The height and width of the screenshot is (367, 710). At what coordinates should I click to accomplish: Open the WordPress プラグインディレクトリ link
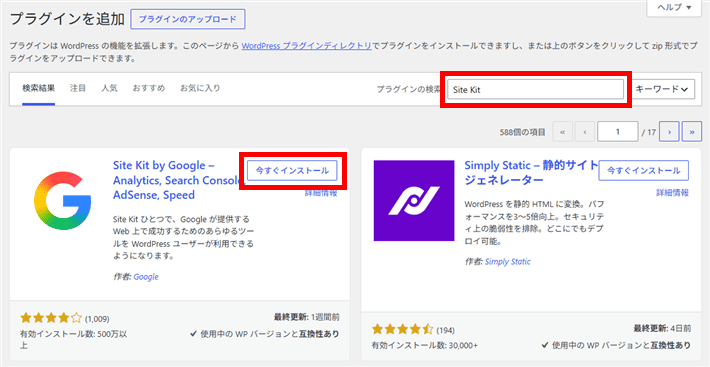coord(307,46)
